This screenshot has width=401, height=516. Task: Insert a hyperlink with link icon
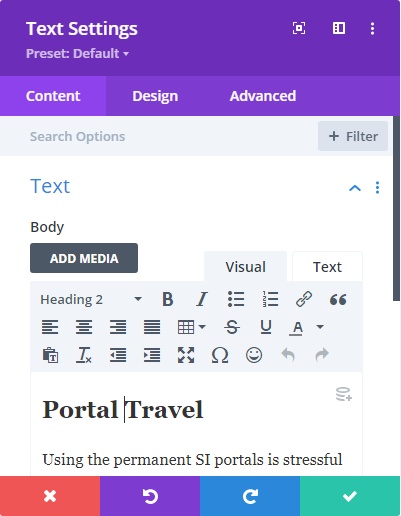point(304,299)
